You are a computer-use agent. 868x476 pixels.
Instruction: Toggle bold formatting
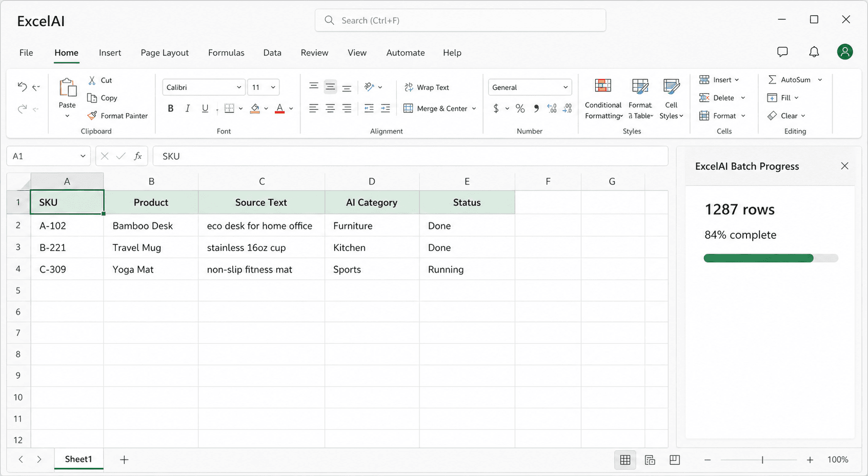point(171,108)
